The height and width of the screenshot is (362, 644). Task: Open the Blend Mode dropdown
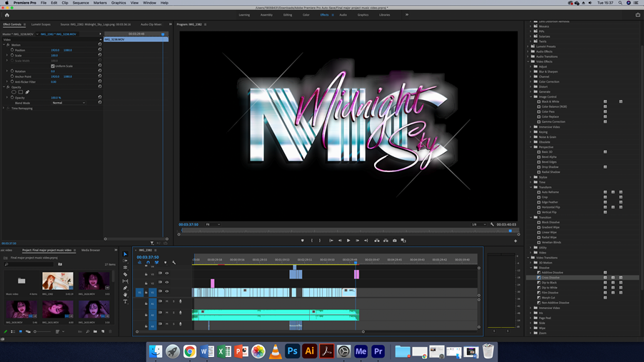69,103
